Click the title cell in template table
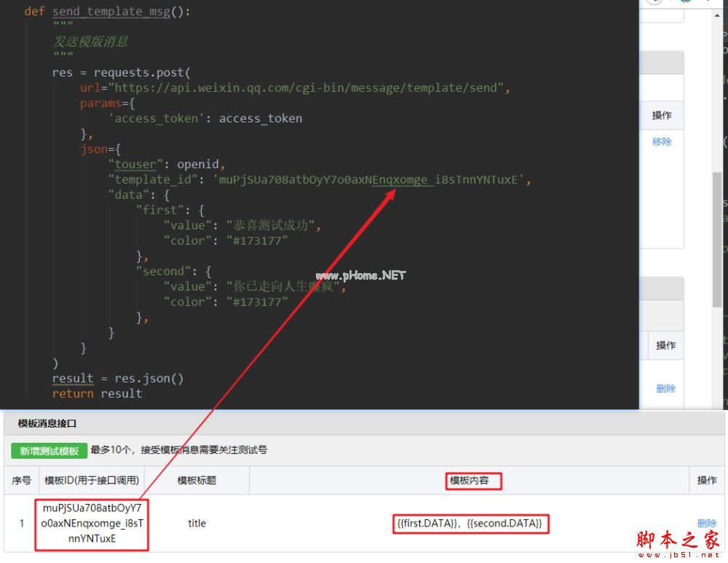728x563 pixels. click(x=197, y=524)
